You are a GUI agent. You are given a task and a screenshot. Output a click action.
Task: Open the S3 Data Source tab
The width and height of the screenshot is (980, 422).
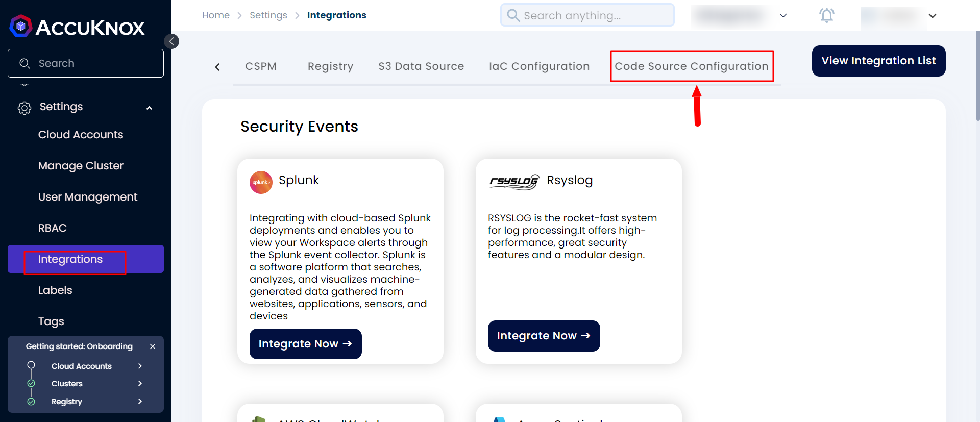(x=421, y=66)
